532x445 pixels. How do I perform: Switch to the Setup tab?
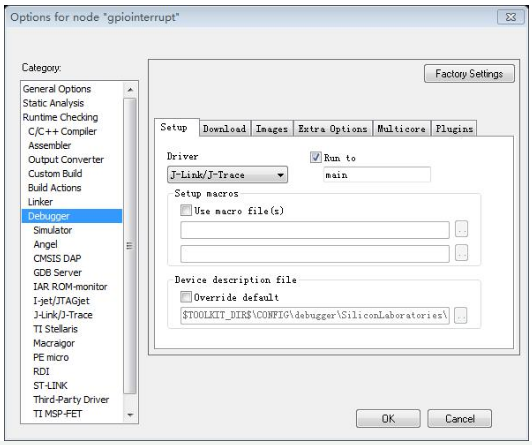tap(176, 128)
